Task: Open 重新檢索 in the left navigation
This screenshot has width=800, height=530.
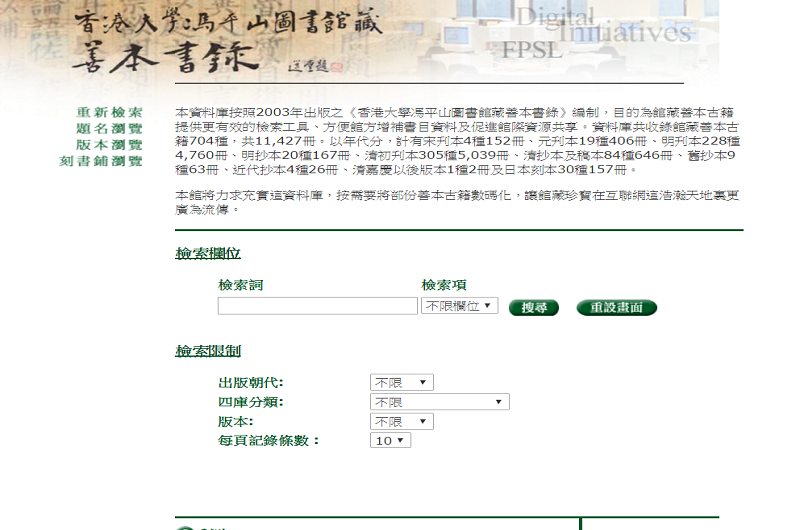Action: tap(109, 112)
